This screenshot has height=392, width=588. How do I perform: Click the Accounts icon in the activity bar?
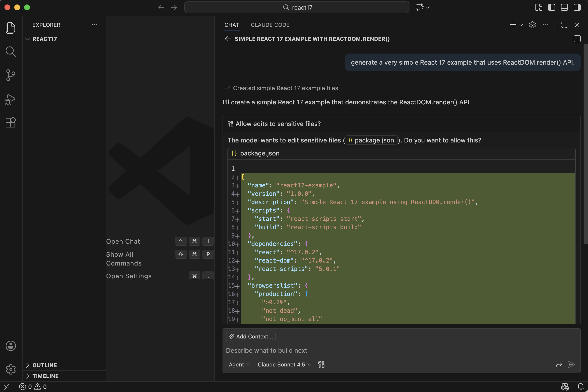pyautogui.click(x=11, y=346)
